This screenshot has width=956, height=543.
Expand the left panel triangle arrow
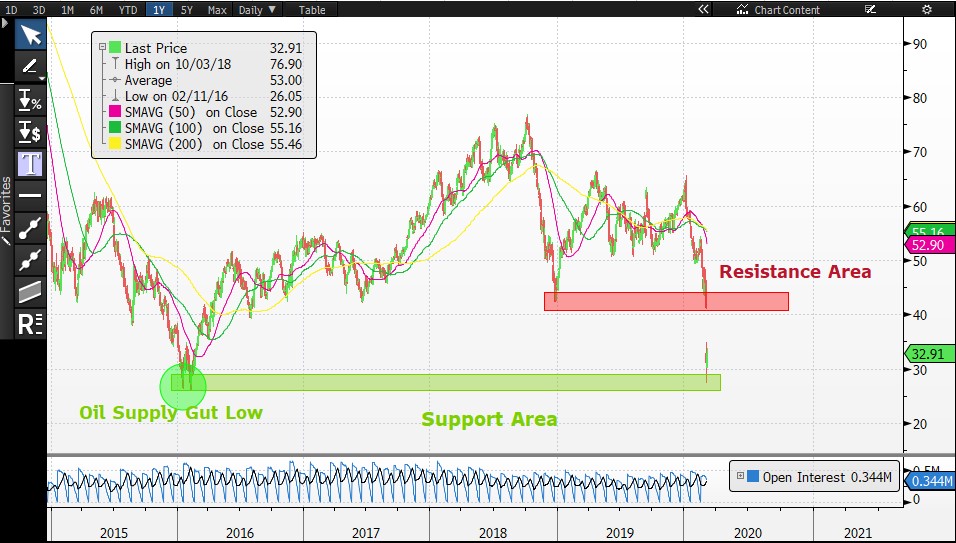(x=5, y=24)
